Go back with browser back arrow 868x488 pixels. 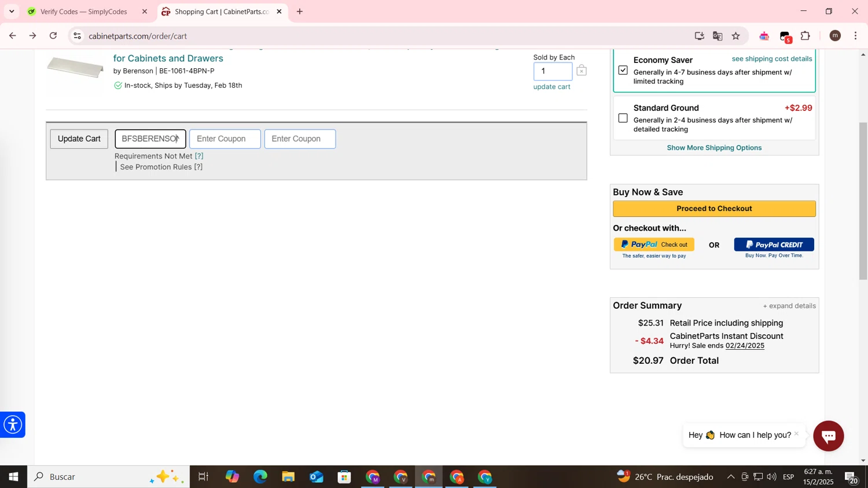[x=12, y=36]
